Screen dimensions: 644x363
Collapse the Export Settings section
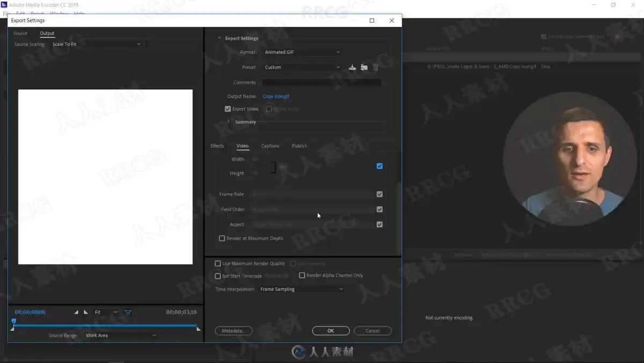219,38
